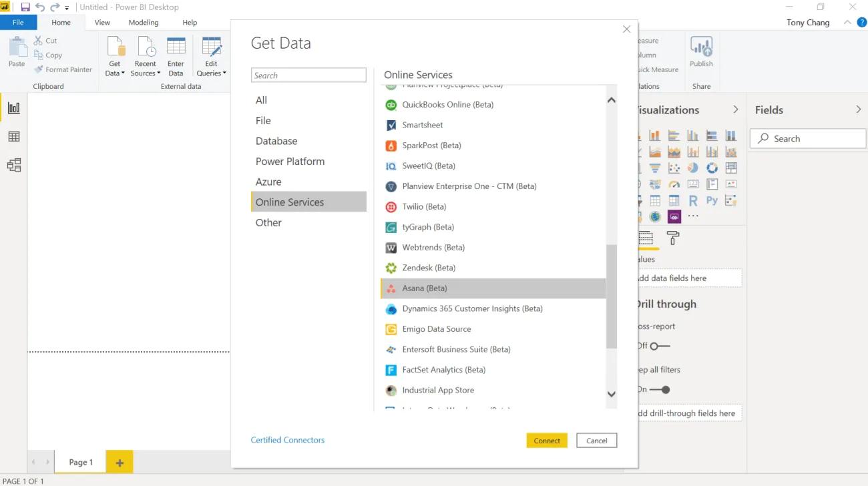Switch to Data view in the left sidebar

[x=14, y=136]
